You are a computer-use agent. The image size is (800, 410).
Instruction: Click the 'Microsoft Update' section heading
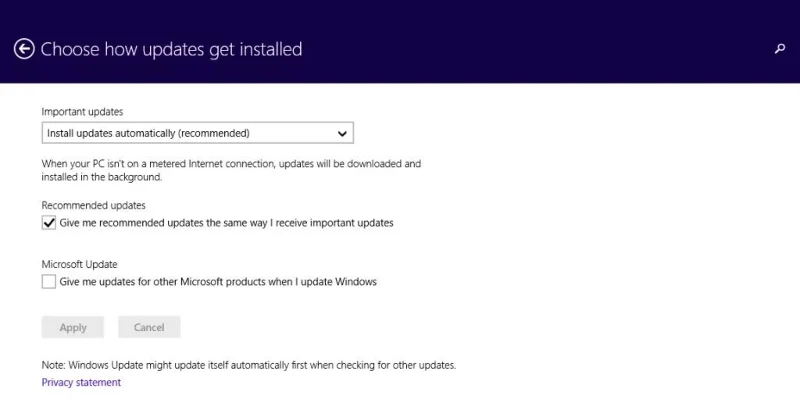pyautogui.click(x=79, y=264)
